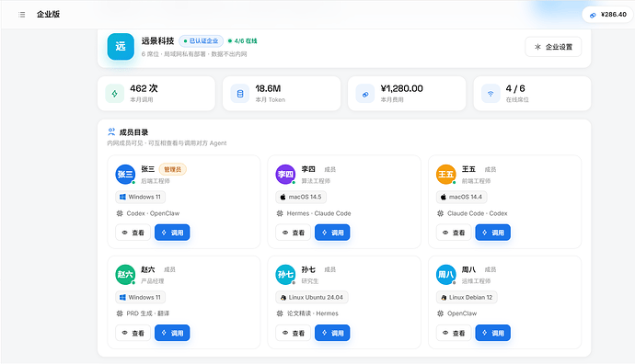Click the 远 company logo avatar

pyautogui.click(x=121, y=47)
